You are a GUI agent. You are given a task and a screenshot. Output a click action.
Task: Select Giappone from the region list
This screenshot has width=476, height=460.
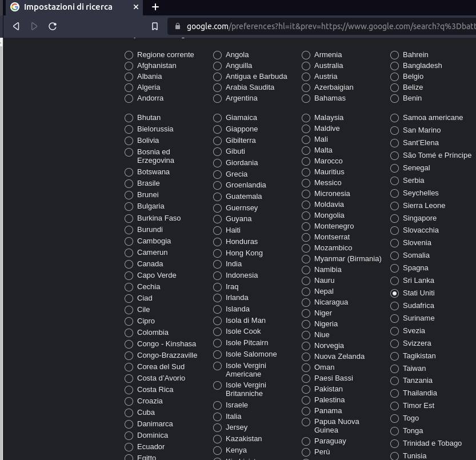(x=217, y=129)
